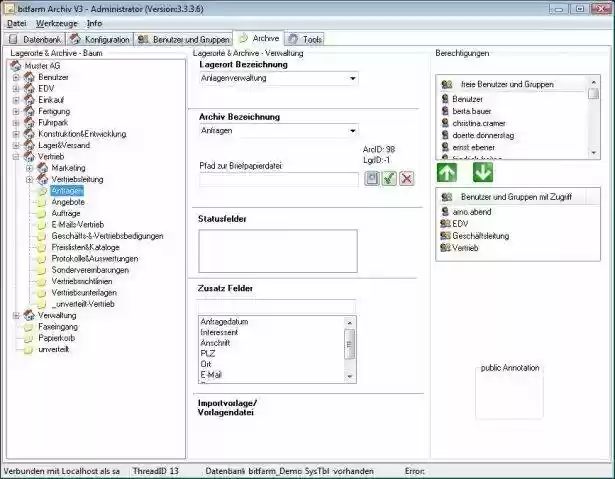Select E-Mail in Zusatz Felder list

[211, 375]
